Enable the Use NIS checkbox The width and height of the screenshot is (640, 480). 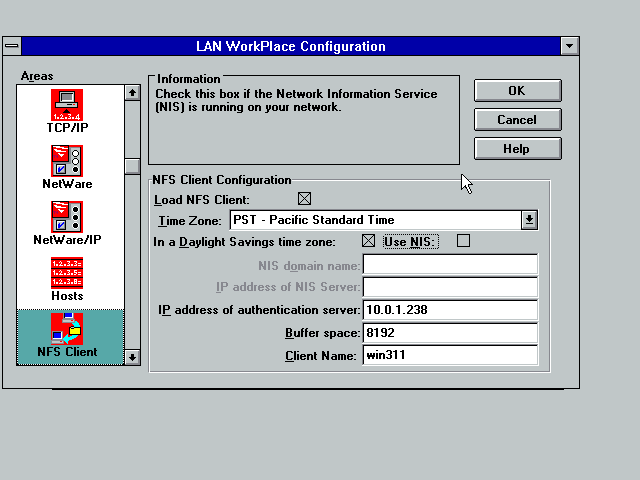click(463, 241)
